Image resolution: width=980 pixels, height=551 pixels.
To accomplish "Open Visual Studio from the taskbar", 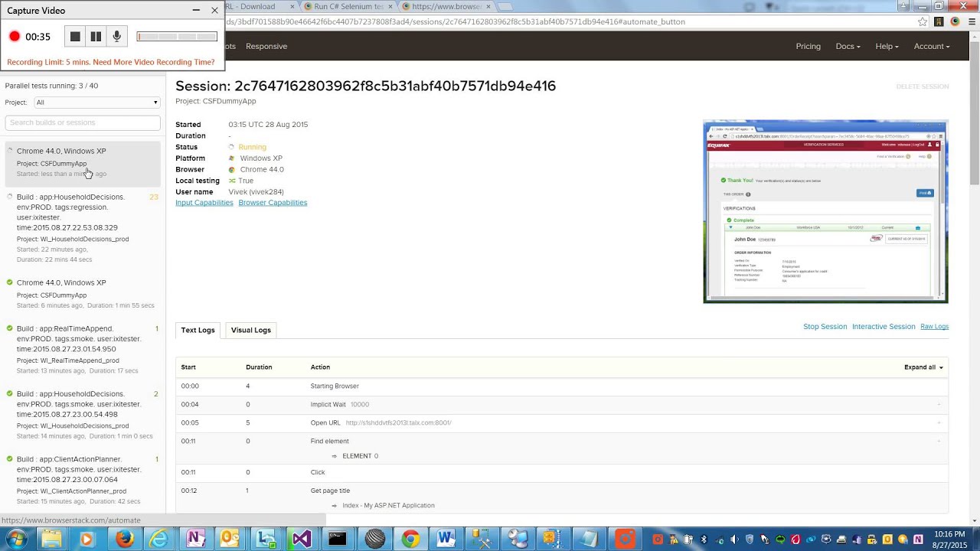I will [302, 539].
